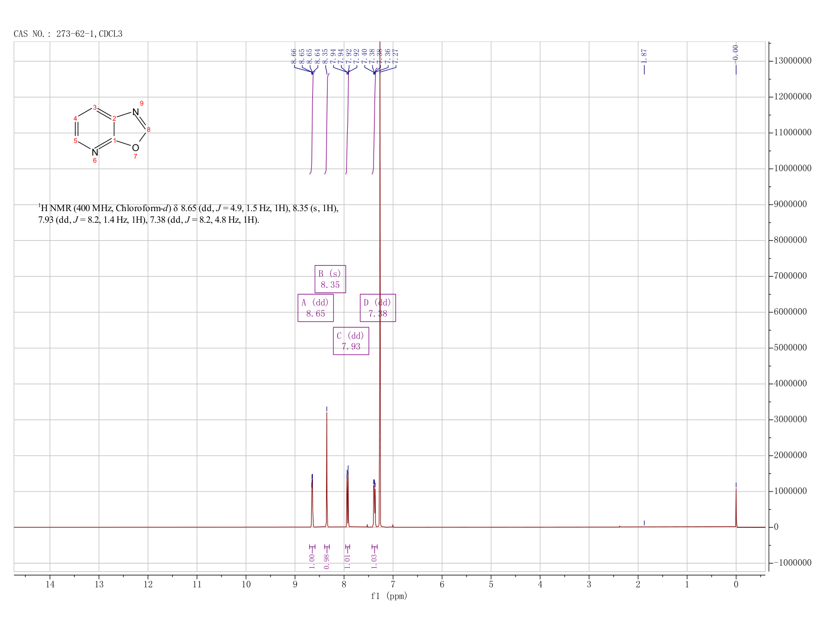
Task: Click the 10 tick label on ppm axis
Action: pyautogui.click(x=246, y=584)
